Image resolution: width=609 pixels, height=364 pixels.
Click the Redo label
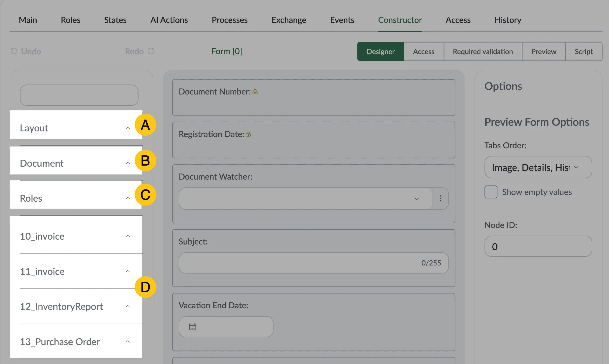134,51
